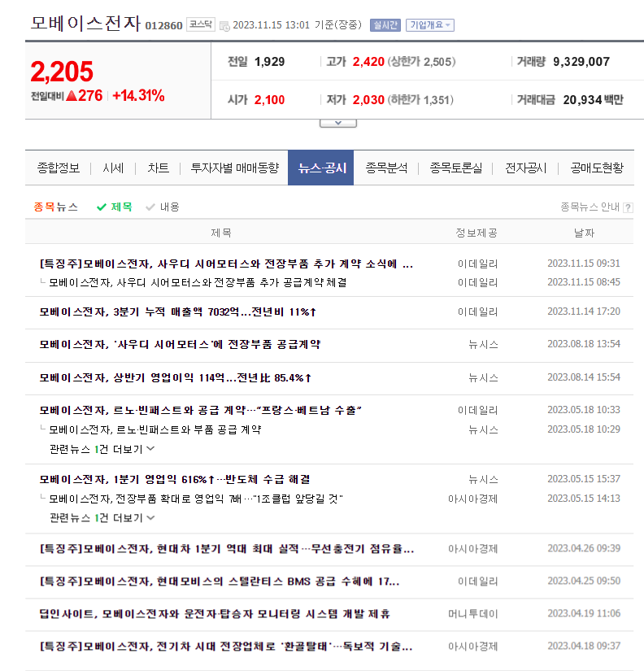The height and width of the screenshot is (671, 644).
Task: Click the date 2023.08.18 13:54
Action: [x=584, y=344]
